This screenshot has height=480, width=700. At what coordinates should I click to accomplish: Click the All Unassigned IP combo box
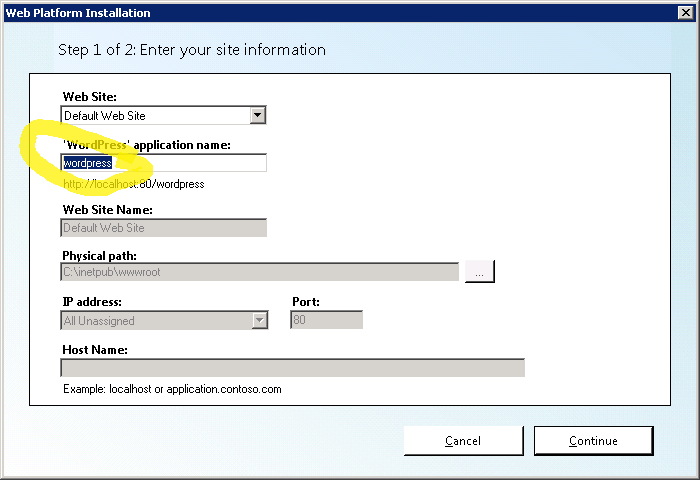tap(164, 321)
